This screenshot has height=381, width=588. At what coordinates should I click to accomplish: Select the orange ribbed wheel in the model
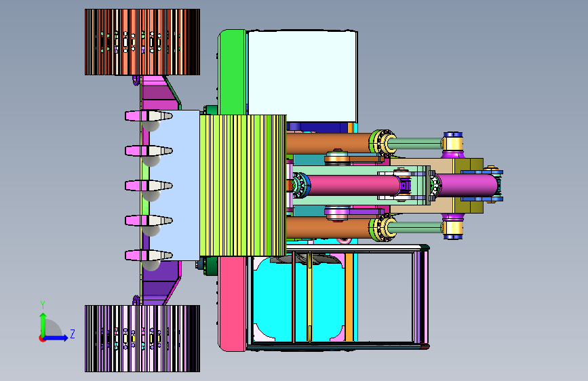click(x=142, y=42)
